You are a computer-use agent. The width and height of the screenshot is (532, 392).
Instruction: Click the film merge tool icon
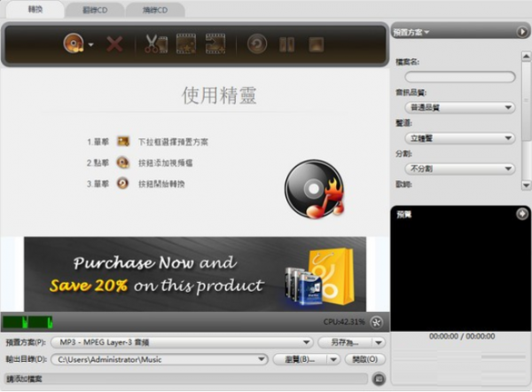(x=215, y=43)
